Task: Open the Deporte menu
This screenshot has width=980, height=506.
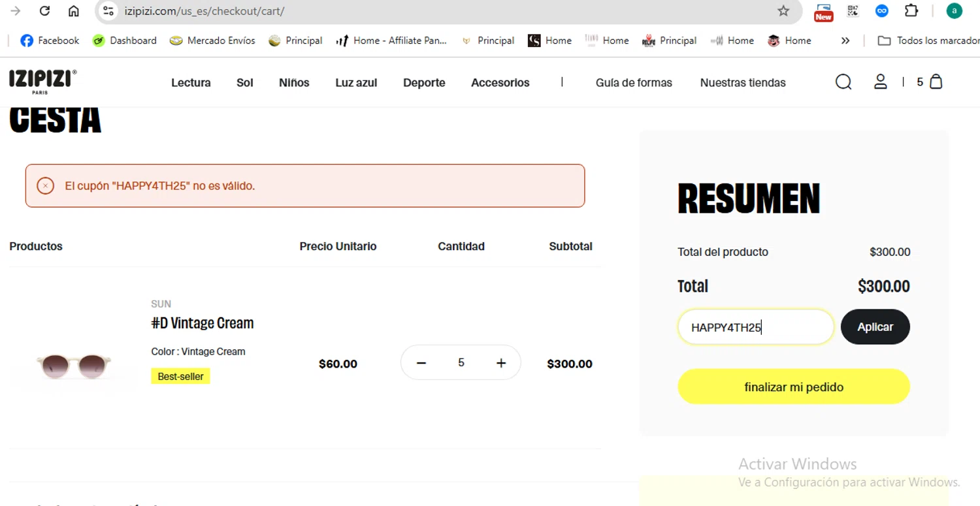Action: point(424,83)
